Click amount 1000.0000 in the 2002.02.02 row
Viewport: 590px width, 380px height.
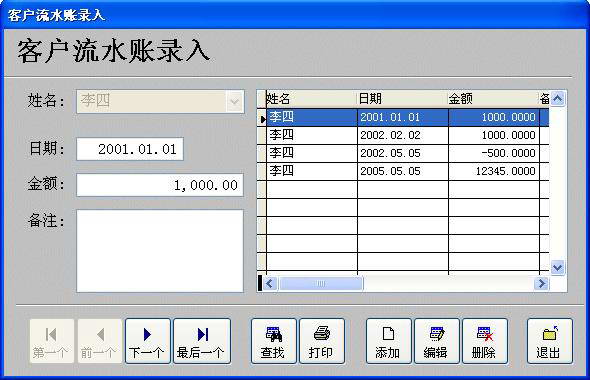pos(494,135)
